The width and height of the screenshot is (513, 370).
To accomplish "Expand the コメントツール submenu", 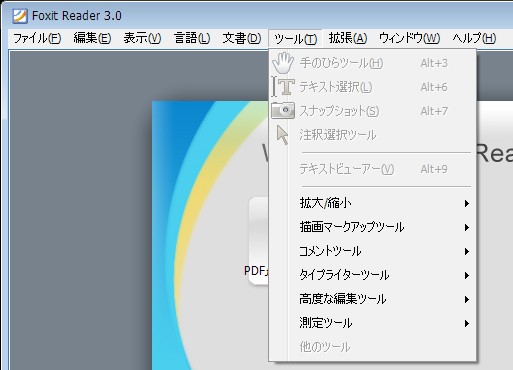I will pos(372,251).
